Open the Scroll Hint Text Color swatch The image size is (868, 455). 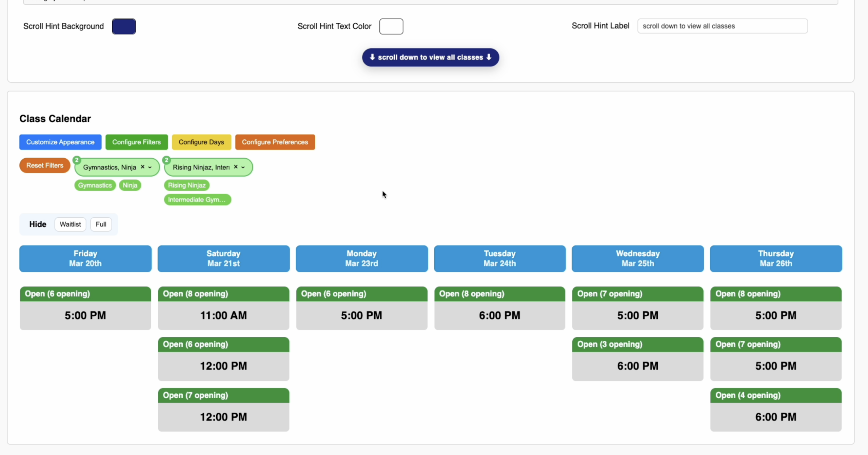(x=391, y=26)
